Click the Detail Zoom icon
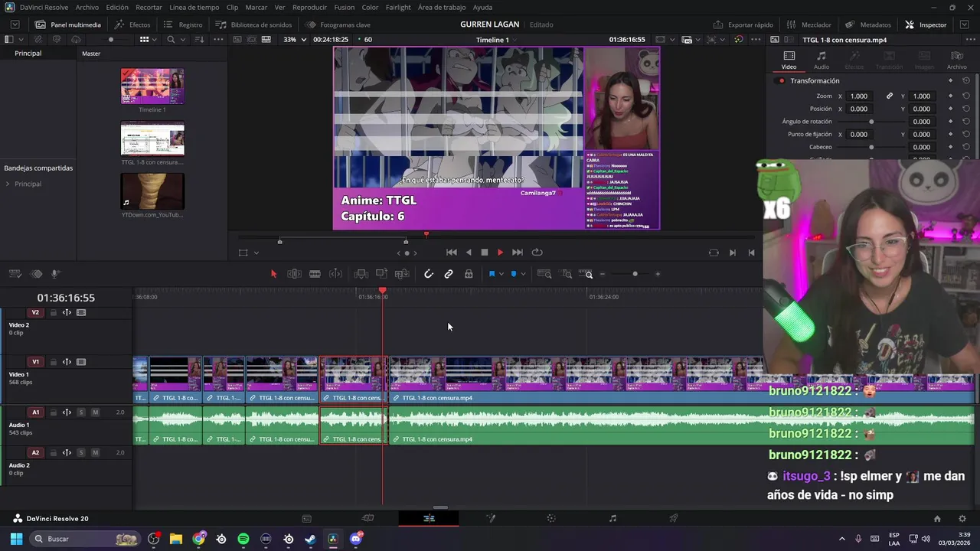This screenshot has height=551, width=980. [x=567, y=274]
